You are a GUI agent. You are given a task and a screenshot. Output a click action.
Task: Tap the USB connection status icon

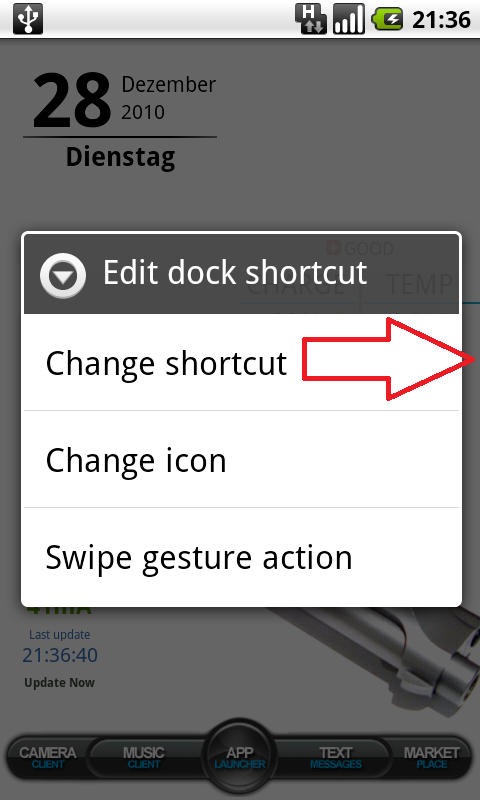pyautogui.click(x=28, y=19)
